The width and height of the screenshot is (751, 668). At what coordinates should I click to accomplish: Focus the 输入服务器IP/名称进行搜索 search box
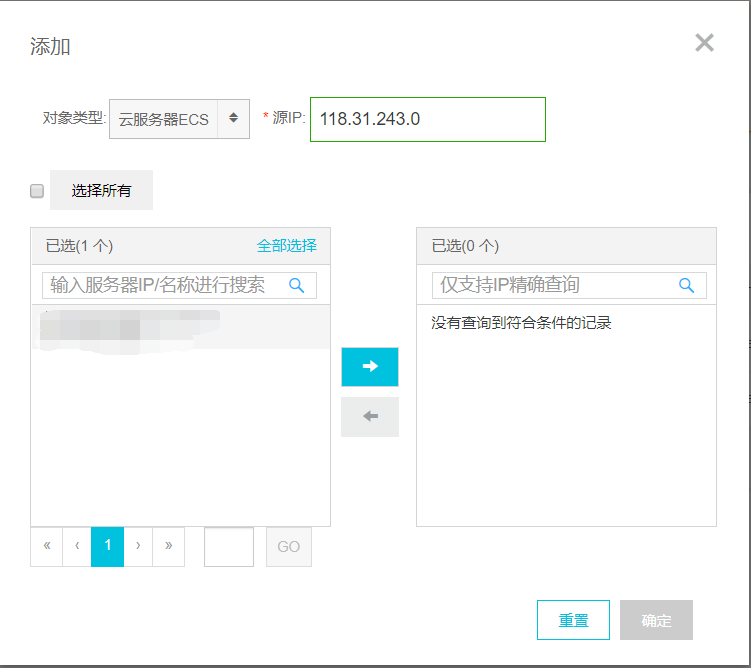coord(179,285)
